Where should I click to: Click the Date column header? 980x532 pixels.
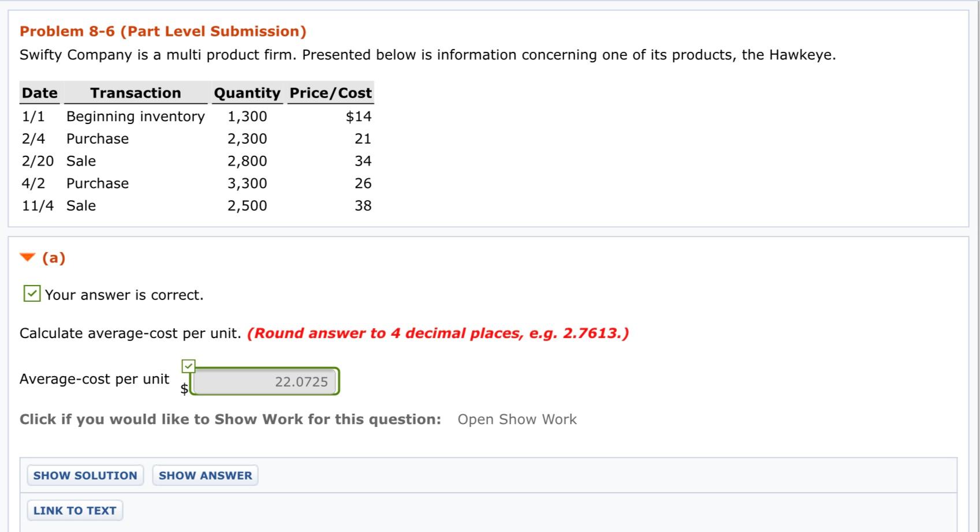tap(38, 92)
